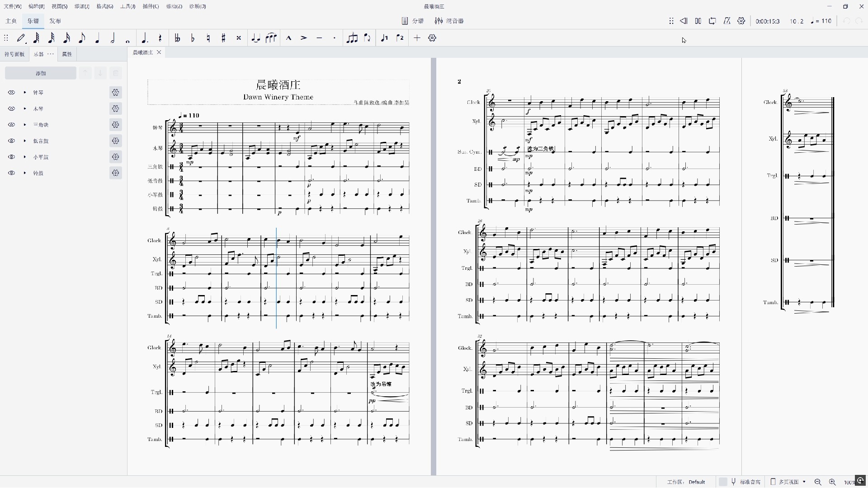Expand the 低音鼓 instrument entry
The height and width of the screenshot is (488, 868).
pos(25,141)
